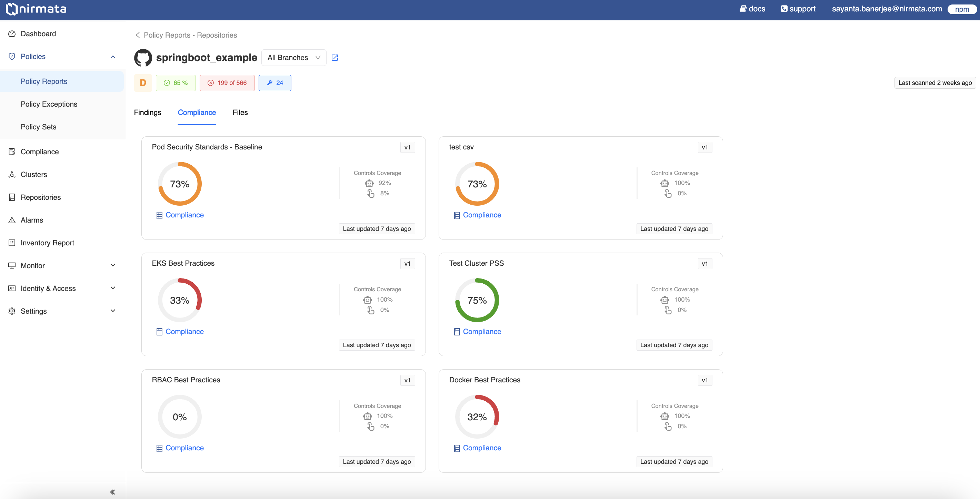Open the npm account dropdown
Screen dimensions: 980x499
962,9
